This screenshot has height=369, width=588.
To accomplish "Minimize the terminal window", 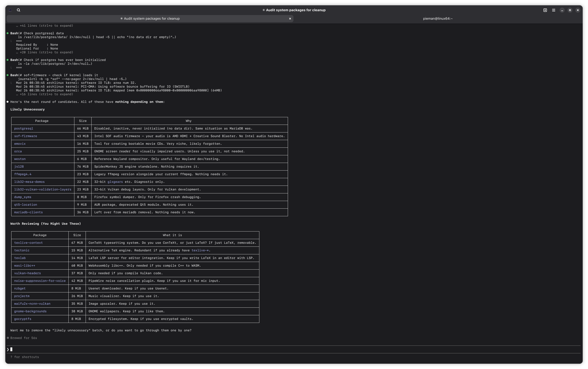I will [562, 10].
